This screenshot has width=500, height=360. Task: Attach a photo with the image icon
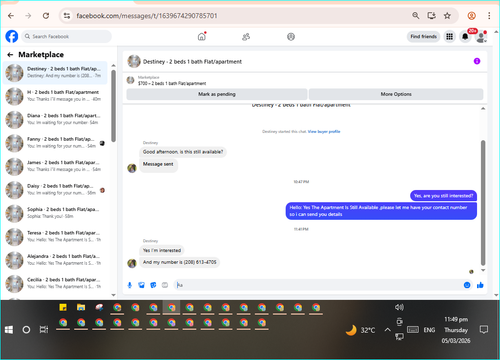142,285
